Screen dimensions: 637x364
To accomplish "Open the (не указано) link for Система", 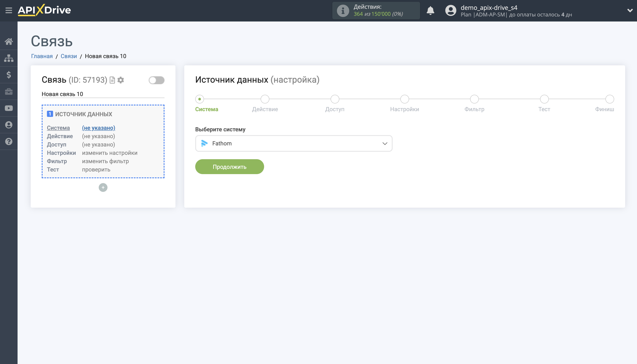I will pyautogui.click(x=98, y=128).
